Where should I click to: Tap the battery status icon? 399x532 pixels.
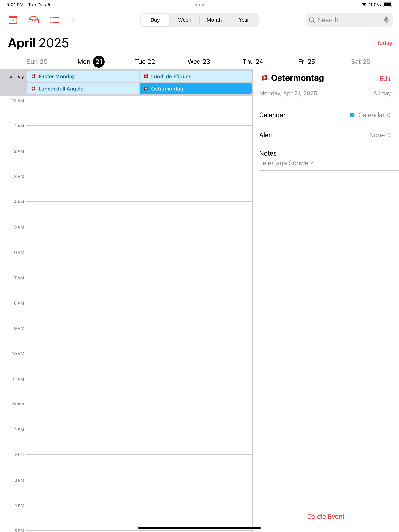click(x=388, y=4)
